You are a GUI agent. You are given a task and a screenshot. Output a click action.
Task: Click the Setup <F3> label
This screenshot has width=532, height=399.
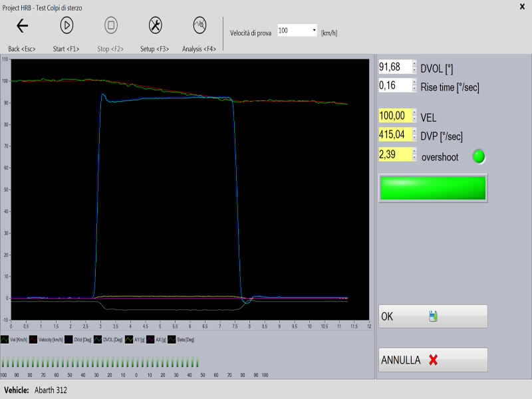154,49
